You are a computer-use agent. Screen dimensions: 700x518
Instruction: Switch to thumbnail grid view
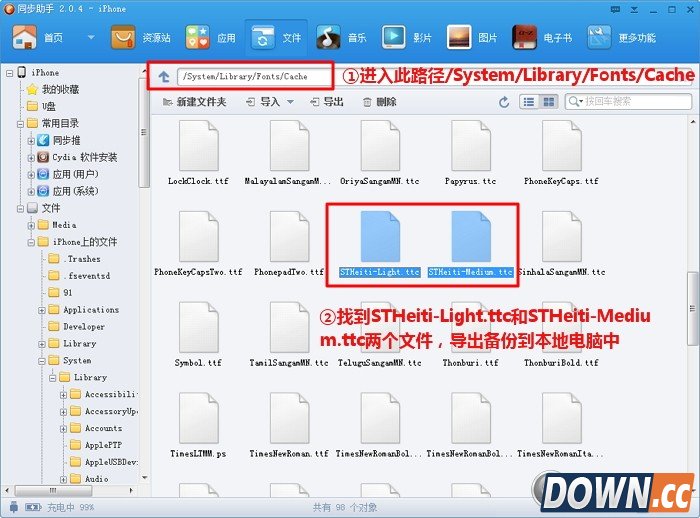tap(549, 102)
